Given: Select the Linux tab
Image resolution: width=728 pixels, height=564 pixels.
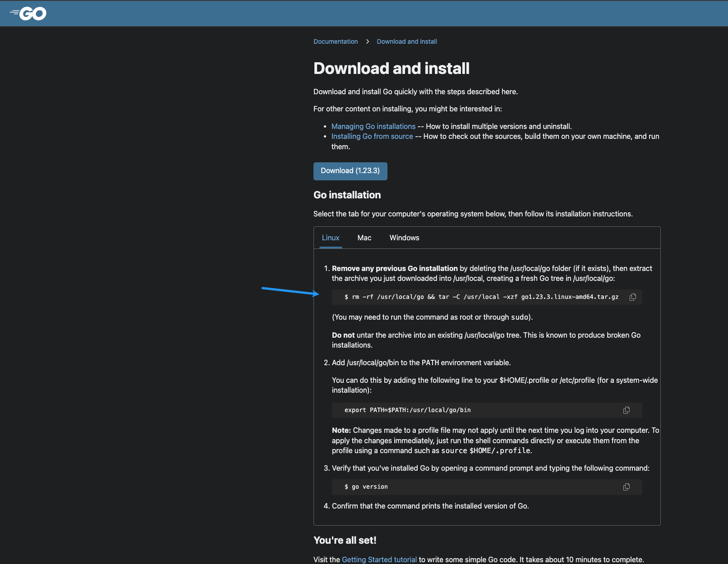Looking at the screenshot, I should [331, 238].
